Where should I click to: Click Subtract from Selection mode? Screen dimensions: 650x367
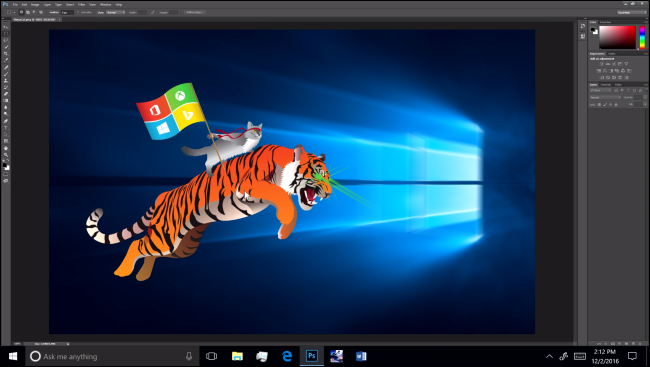click(x=34, y=12)
